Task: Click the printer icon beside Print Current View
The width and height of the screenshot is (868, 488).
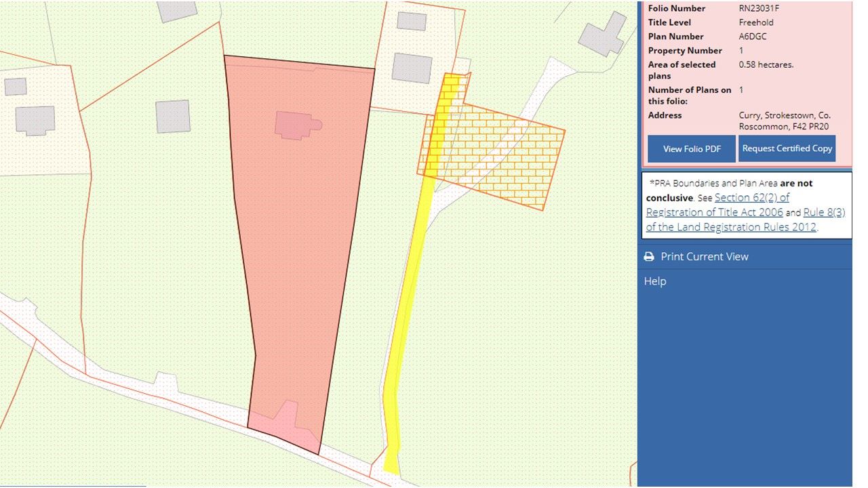Action: tap(649, 257)
